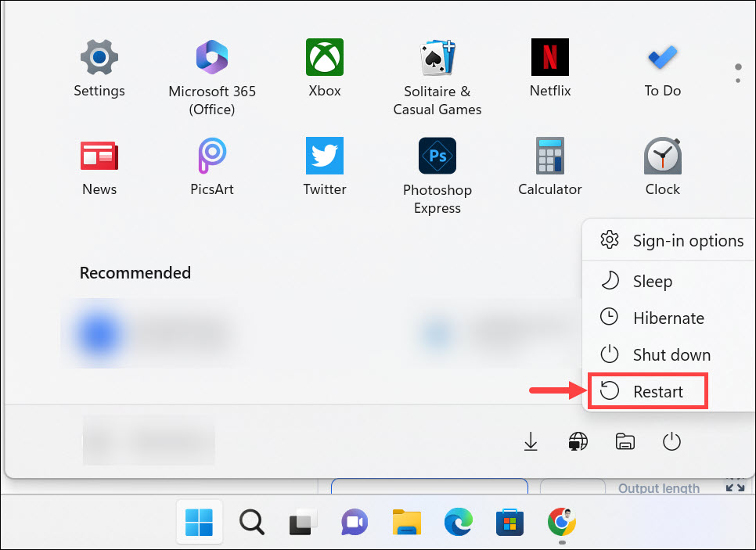Open Microsoft Store from taskbar

509,522
